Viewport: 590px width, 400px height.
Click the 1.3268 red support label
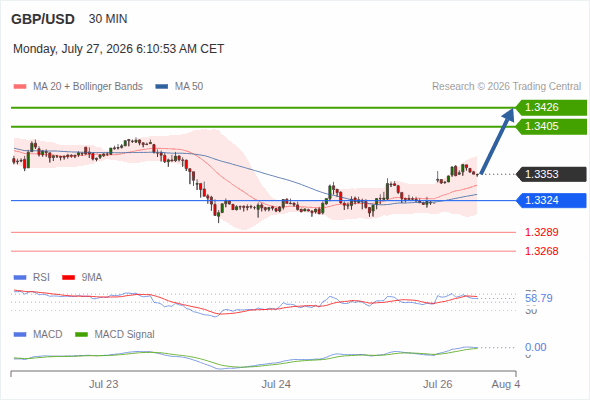(542, 251)
